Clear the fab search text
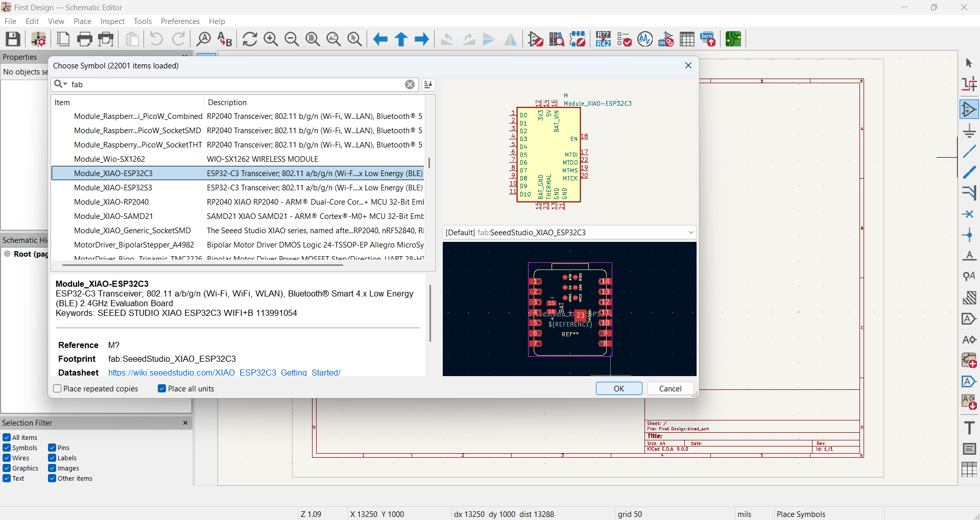The height and width of the screenshot is (520, 980). pos(410,85)
